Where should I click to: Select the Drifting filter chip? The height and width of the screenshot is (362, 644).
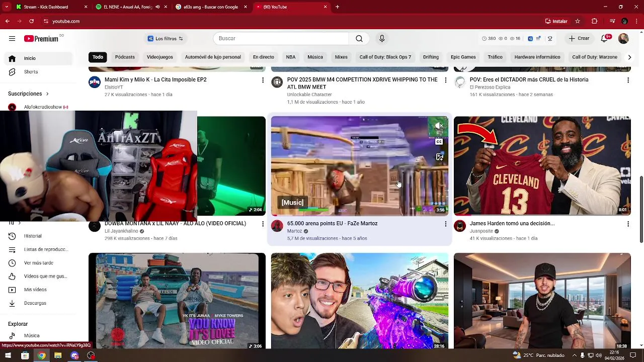coord(431,57)
